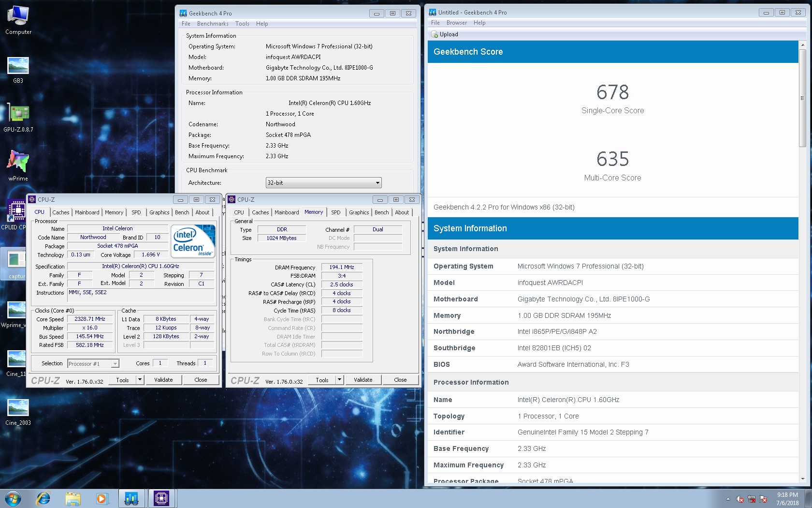Open the CPUID CPU-Z desktop icon
Viewport: 812px width, 508px height.
point(14,215)
